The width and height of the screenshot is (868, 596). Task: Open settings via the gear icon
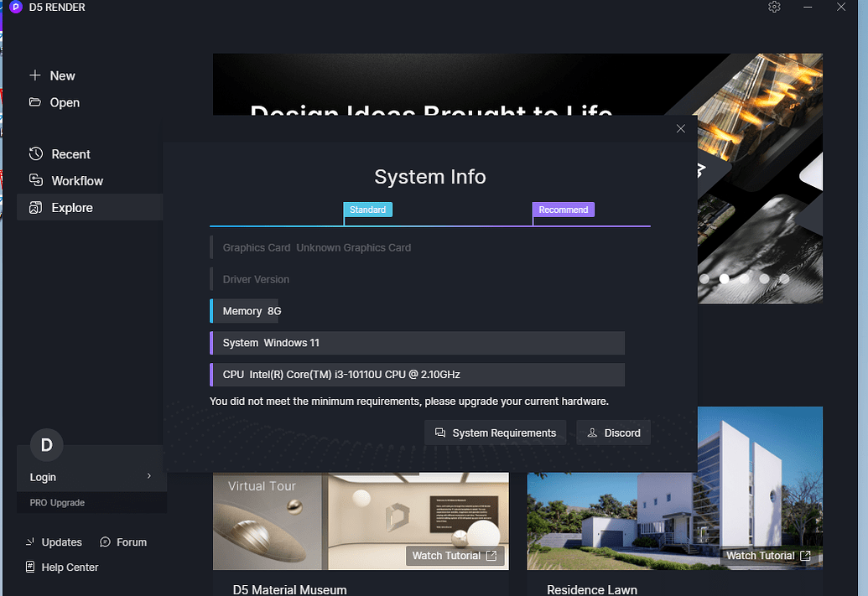(x=774, y=8)
